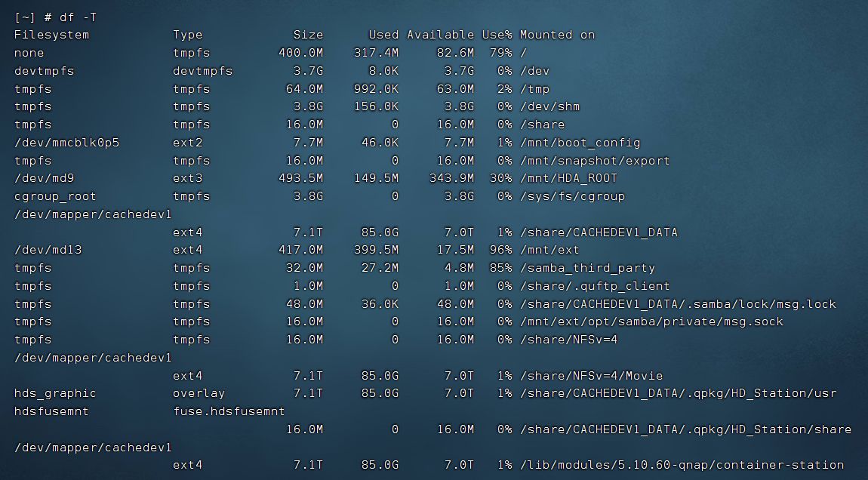The height and width of the screenshot is (480, 868).
Task: Click the '/sys/fs/cgroup' mount path
Action: point(572,196)
